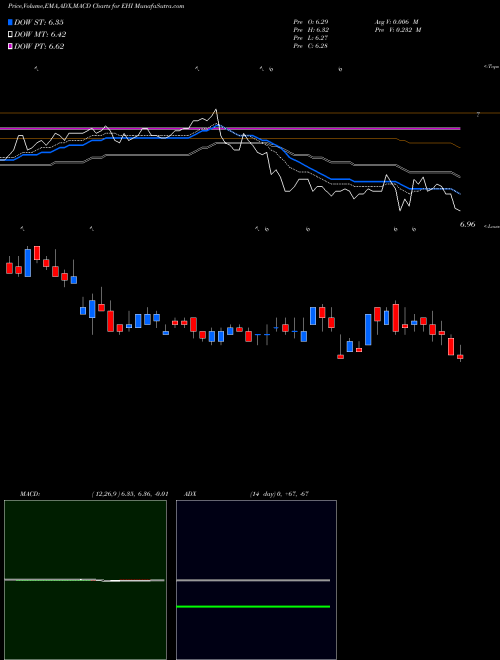Screen dimensions: 500x660
Task: Click the 'ADX' panel heading
Action: pos(191,494)
